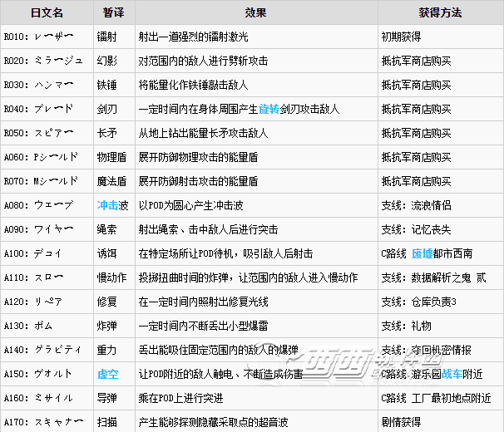The width and height of the screenshot is (504, 432).
Task: Follow the blue 冲击 link in A080 row
Action: tap(107, 205)
